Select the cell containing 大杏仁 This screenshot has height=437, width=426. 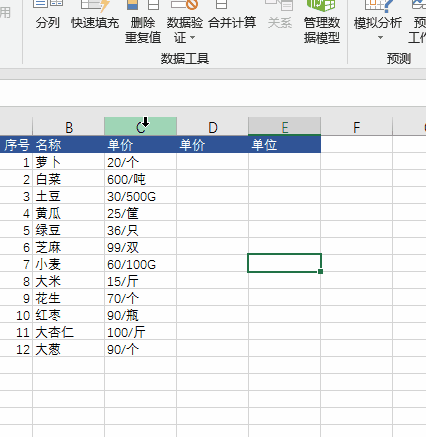[x=69, y=332]
